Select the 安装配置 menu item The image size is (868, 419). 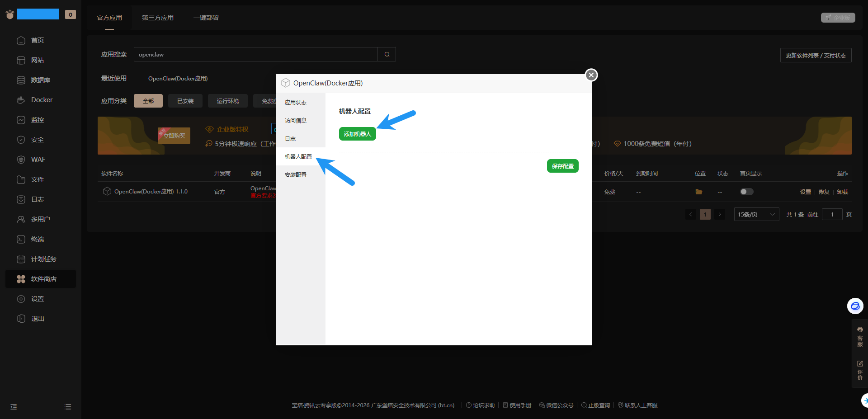[296, 175]
